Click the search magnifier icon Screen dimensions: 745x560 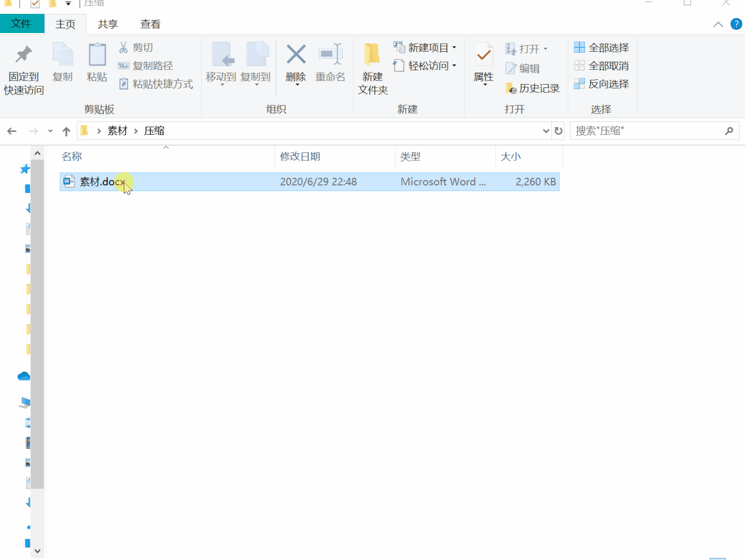pyautogui.click(x=729, y=131)
